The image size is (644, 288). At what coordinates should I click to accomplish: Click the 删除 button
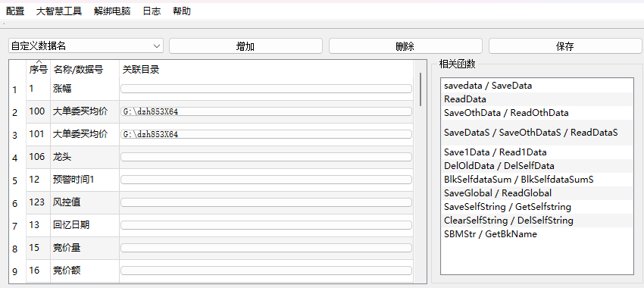tap(405, 46)
